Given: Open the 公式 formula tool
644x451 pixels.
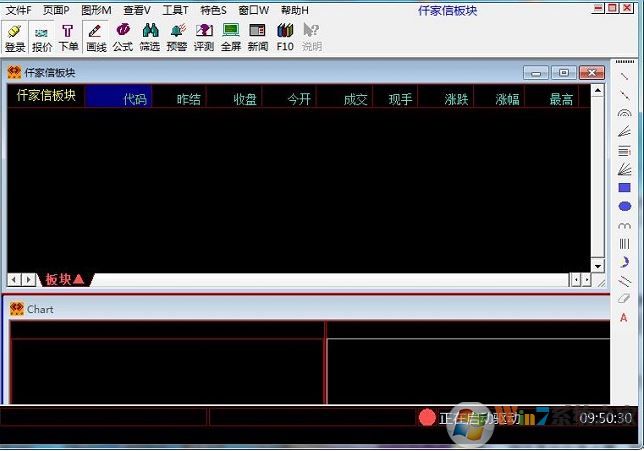Looking at the screenshot, I should pos(122,37).
